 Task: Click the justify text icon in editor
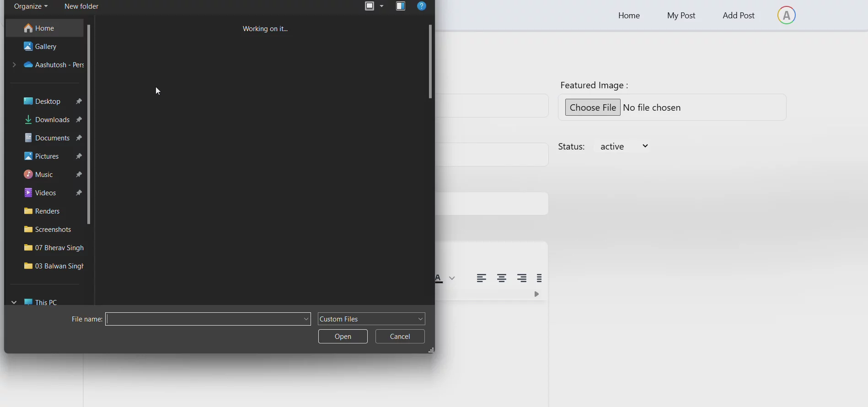540,278
